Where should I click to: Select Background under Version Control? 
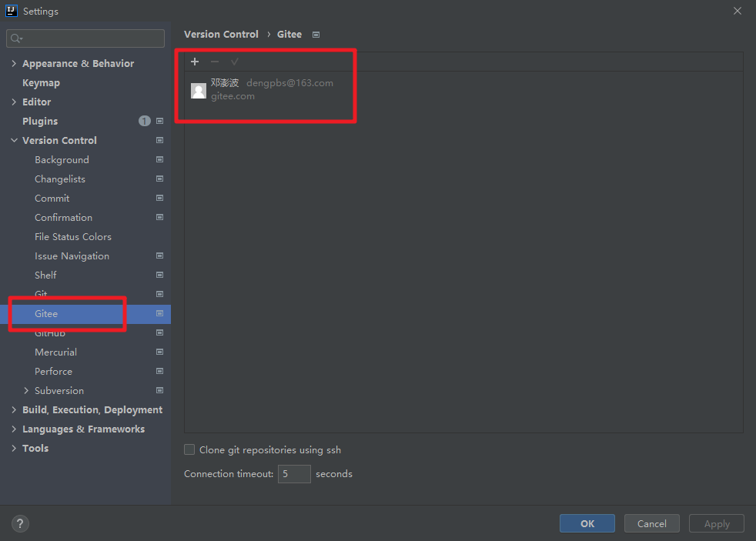[x=62, y=160]
